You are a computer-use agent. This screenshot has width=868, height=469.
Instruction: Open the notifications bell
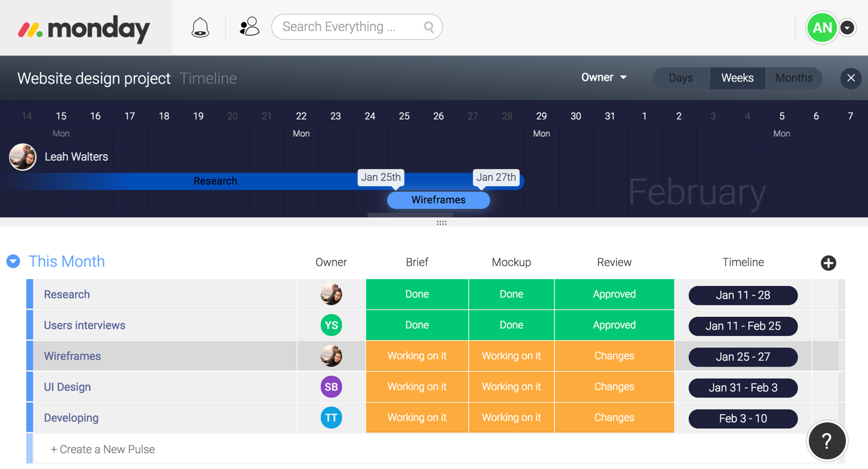(200, 27)
